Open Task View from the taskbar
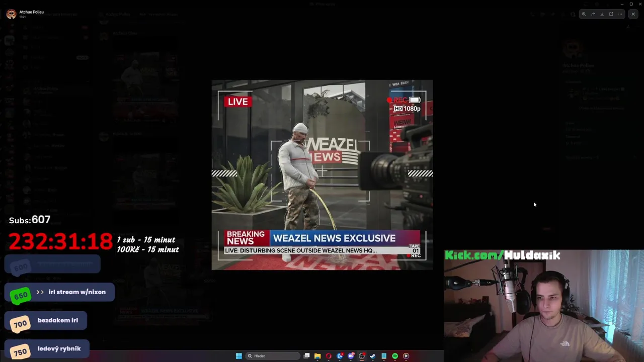This screenshot has height=362, width=644. pyautogui.click(x=306, y=356)
